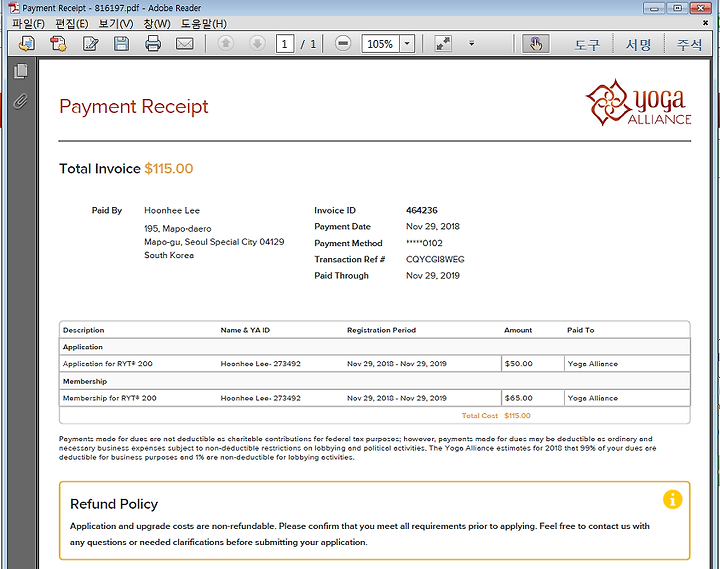Click the 'Name & YA ID' column header
The width and height of the screenshot is (720, 569).
click(x=245, y=330)
